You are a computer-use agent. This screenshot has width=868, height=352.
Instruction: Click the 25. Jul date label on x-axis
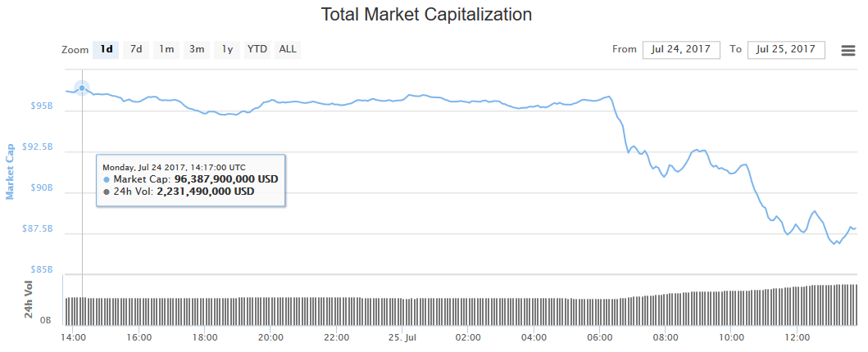(402, 336)
